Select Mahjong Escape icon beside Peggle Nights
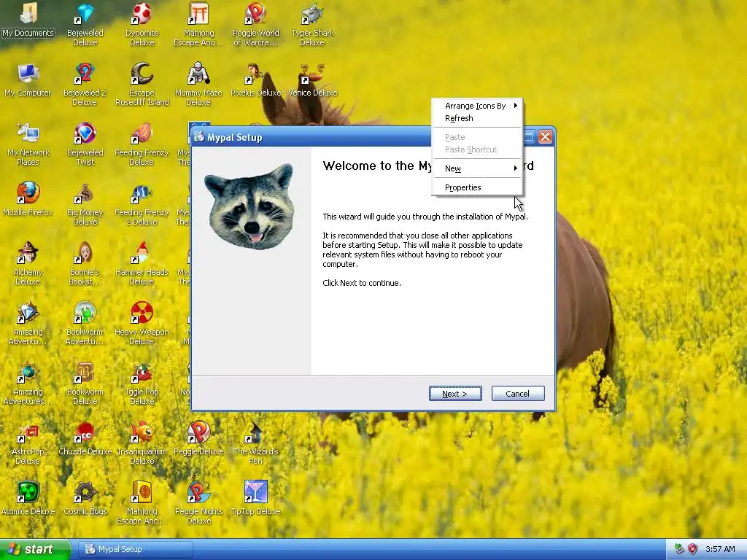Viewport: 747px width, 560px height. coord(142,503)
